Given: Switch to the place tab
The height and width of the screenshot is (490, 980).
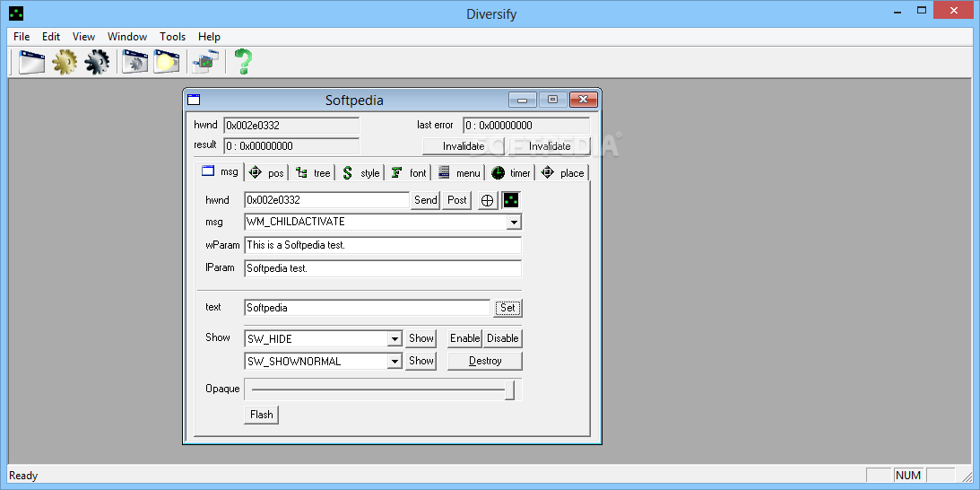Looking at the screenshot, I should [562, 173].
